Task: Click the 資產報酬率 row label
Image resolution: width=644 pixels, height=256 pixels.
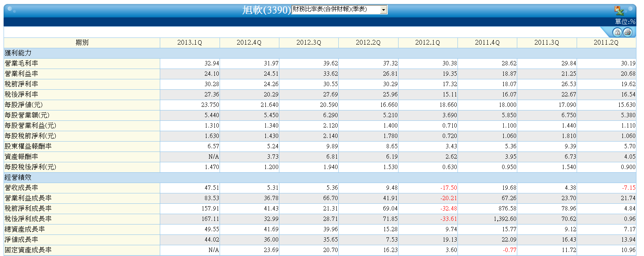Action: click(x=22, y=157)
